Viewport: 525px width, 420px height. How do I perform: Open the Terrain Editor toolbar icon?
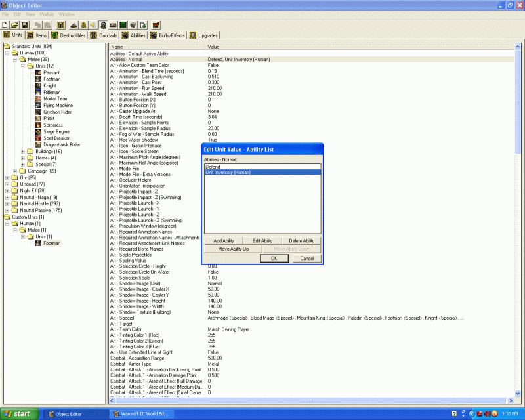tap(74, 25)
